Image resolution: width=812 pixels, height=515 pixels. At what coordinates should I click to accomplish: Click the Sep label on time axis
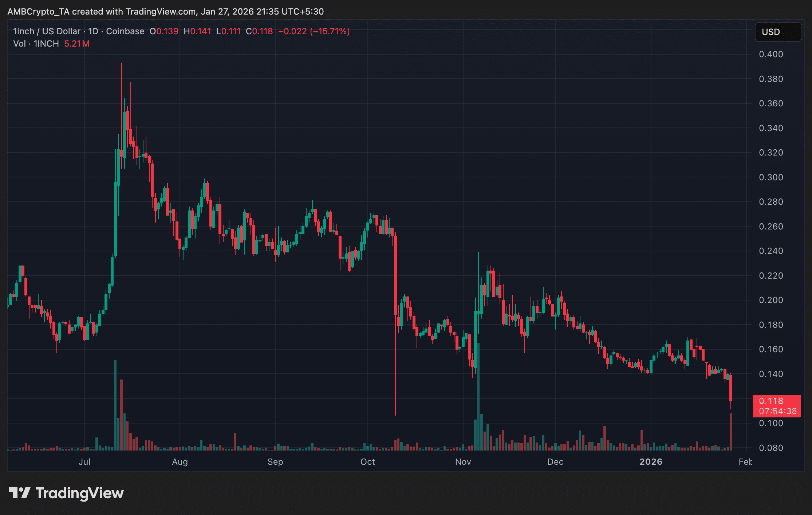[x=275, y=462]
